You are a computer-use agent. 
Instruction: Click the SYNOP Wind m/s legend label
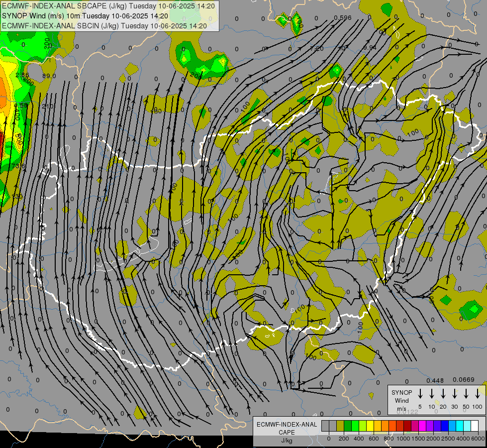(401, 400)
